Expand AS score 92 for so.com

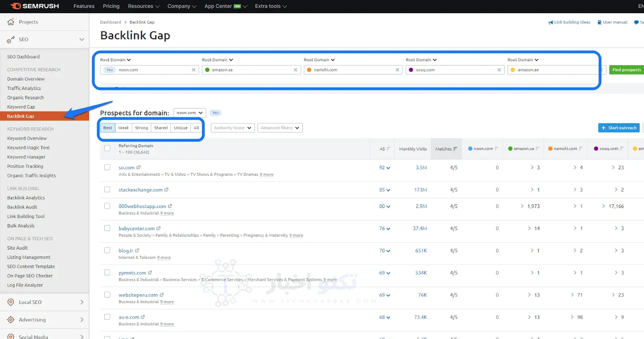(x=385, y=168)
